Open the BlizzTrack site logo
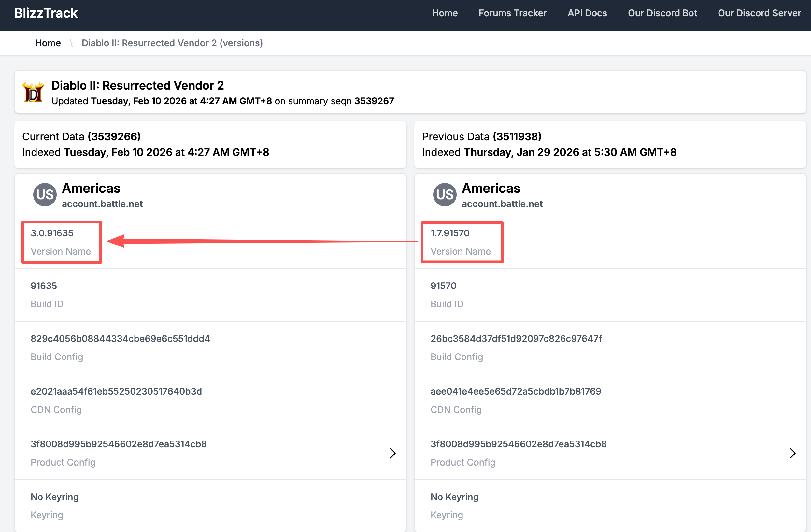811x532 pixels. (46, 13)
